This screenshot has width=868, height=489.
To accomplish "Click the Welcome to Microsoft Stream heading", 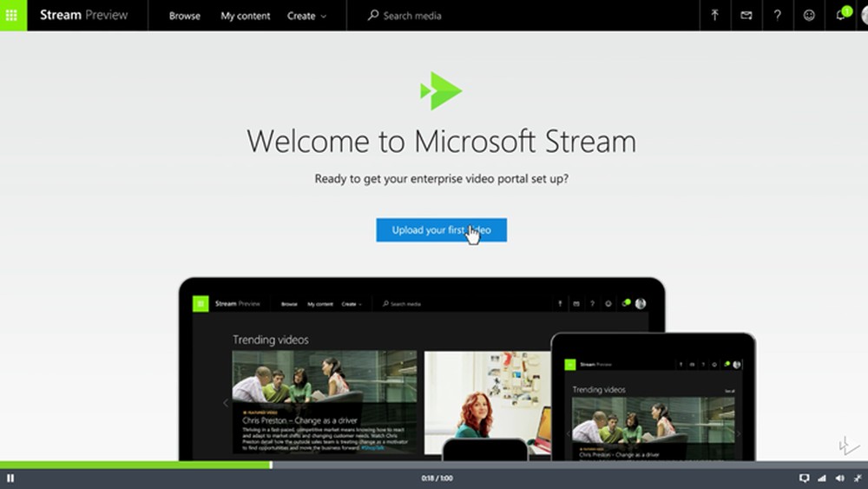I will click(x=441, y=142).
